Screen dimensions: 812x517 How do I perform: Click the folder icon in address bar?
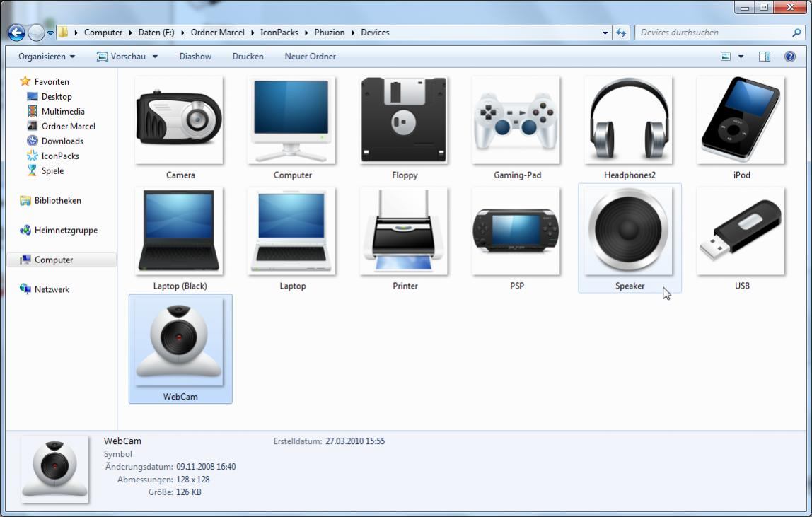[x=63, y=32]
